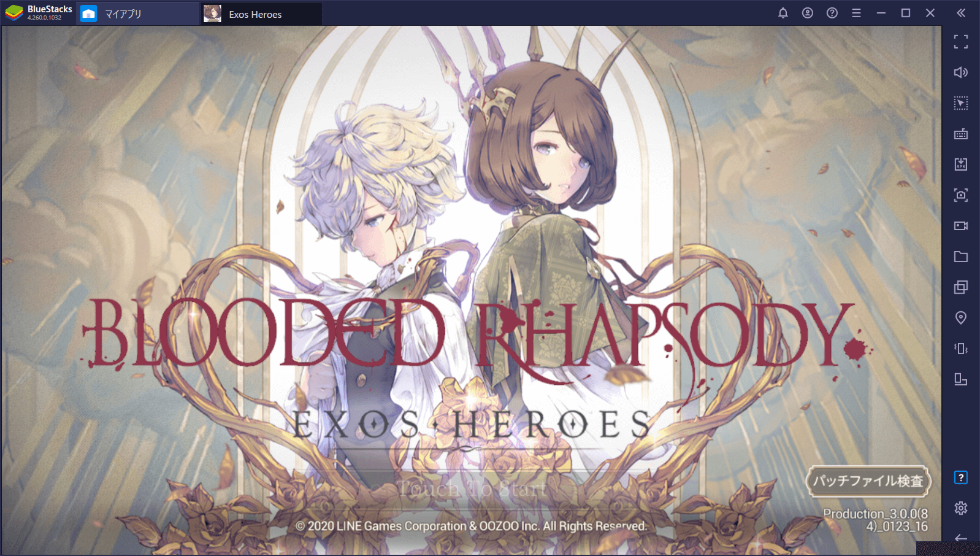Open the help question mark in title bar
The width and height of the screenshot is (980, 556).
pyautogui.click(x=832, y=13)
